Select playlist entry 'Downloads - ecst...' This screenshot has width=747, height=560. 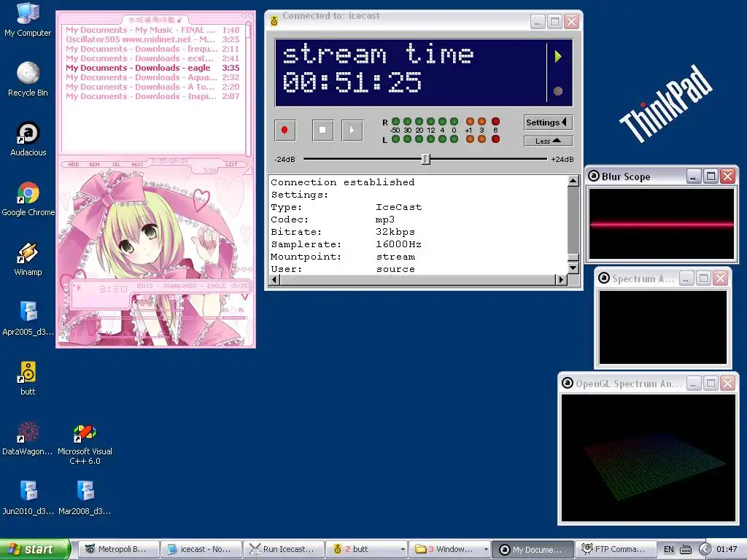[152, 58]
